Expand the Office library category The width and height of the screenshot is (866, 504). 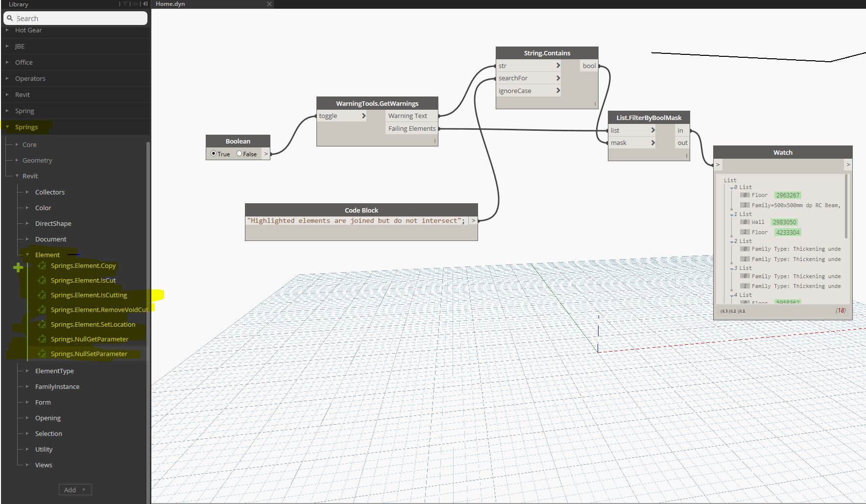pos(7,62)
